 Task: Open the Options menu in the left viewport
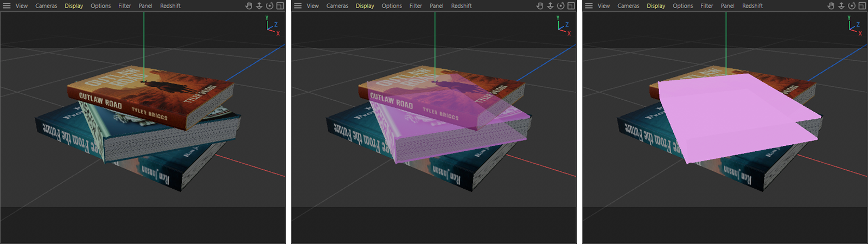point(100,6)
